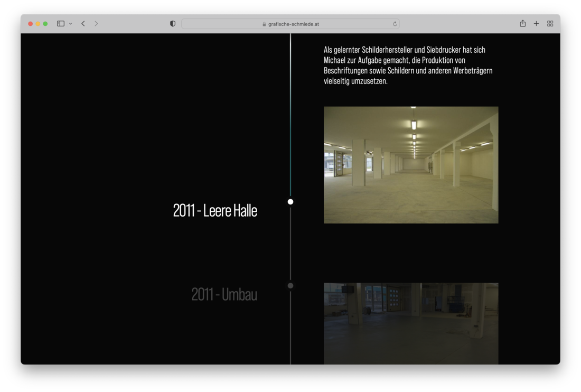Expand the sidebar tab group dropdown chevron
This screenshot has height=392, width=581.
tap(71, 24)
